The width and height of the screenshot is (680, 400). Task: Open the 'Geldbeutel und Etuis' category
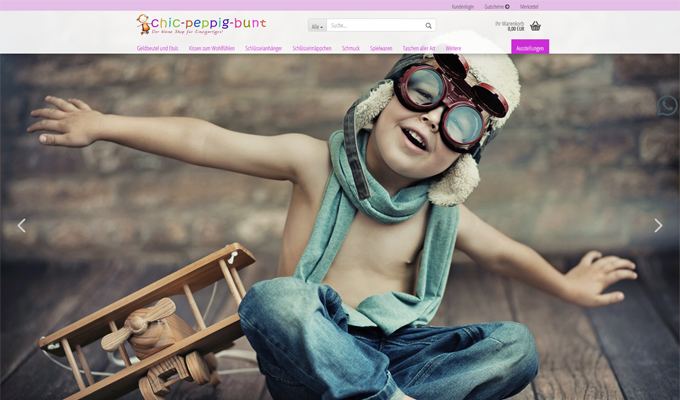[x=157, y=48]
